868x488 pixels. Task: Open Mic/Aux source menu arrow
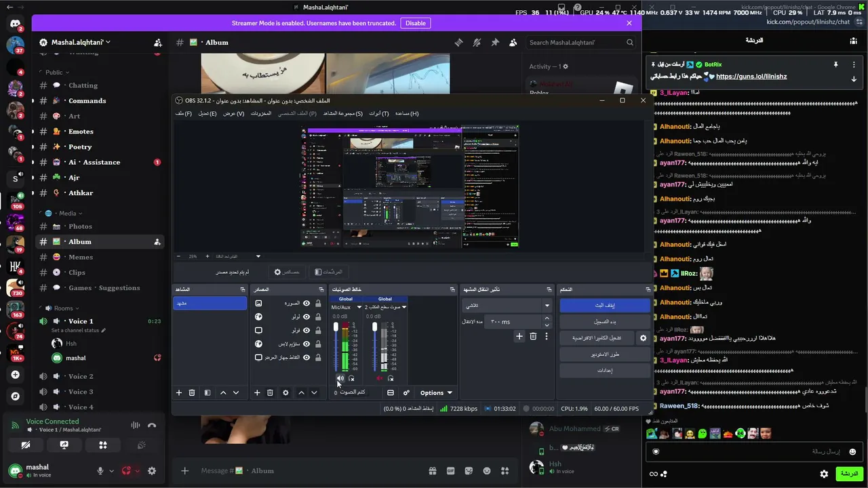pyautogui.click(x=359, y=307)
